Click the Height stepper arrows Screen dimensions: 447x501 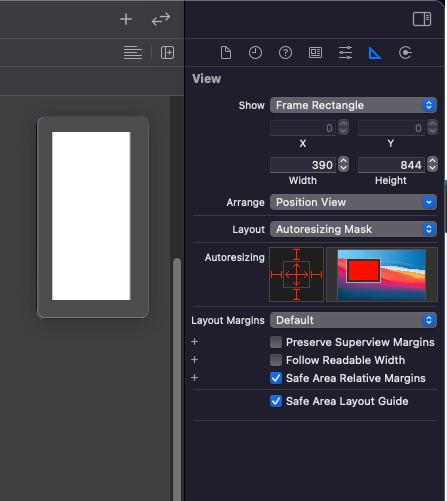click(432, 164)
